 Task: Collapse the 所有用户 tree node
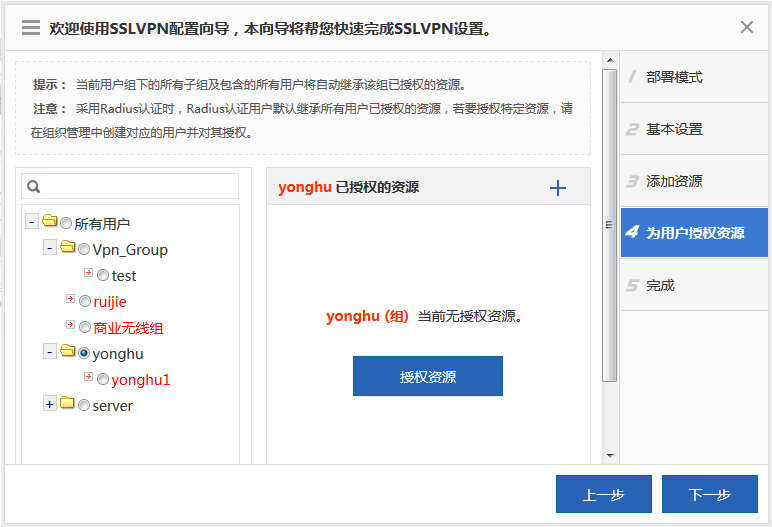32,222
